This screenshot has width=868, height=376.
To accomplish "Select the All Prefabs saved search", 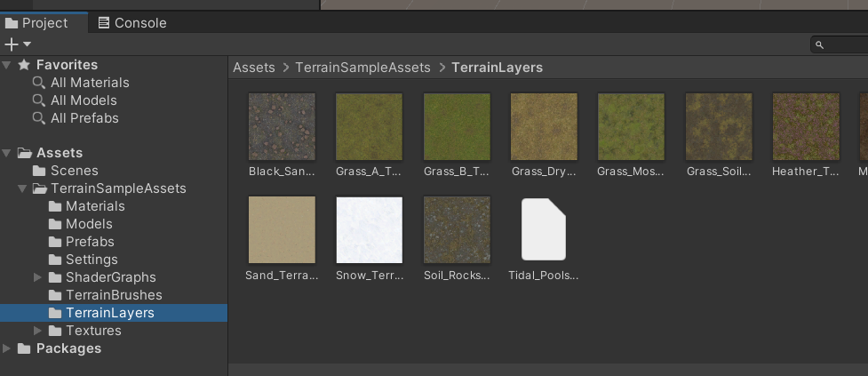I will pyautogui.click(x=84, y=118).
